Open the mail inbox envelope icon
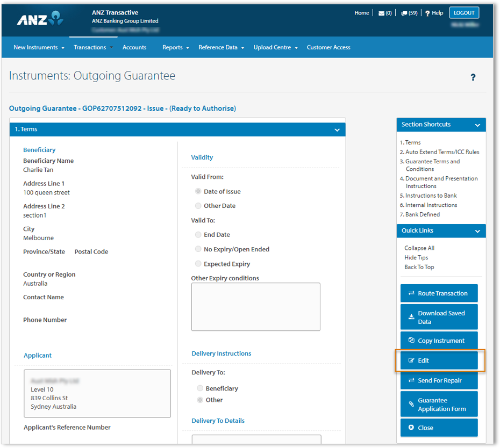 [381, 13]
